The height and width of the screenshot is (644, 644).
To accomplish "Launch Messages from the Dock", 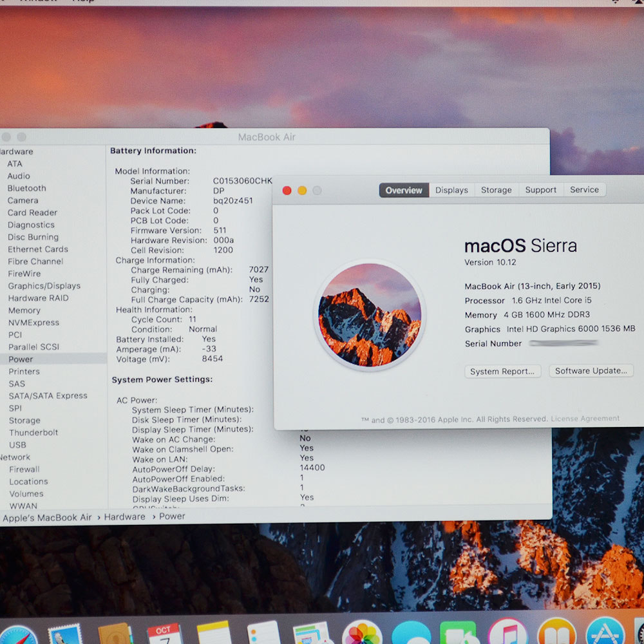I will point(411,633).
